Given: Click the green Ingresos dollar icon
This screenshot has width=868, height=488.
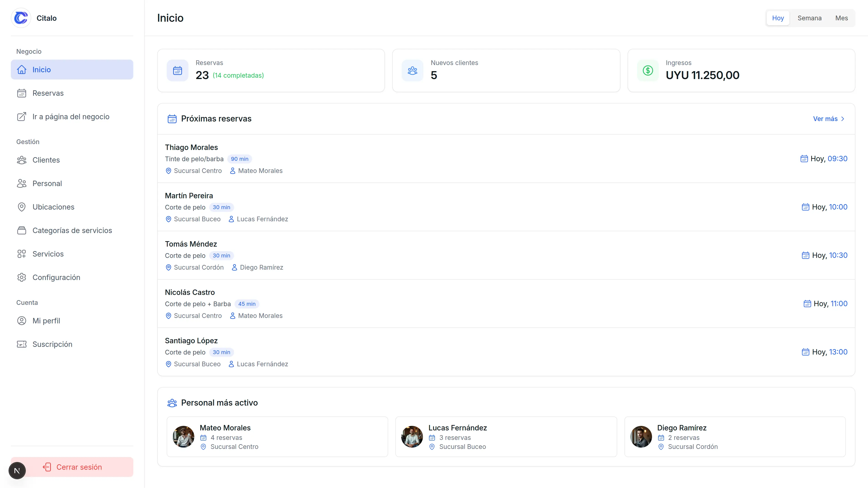Looking at the screenshot, I should click(648, 70).
